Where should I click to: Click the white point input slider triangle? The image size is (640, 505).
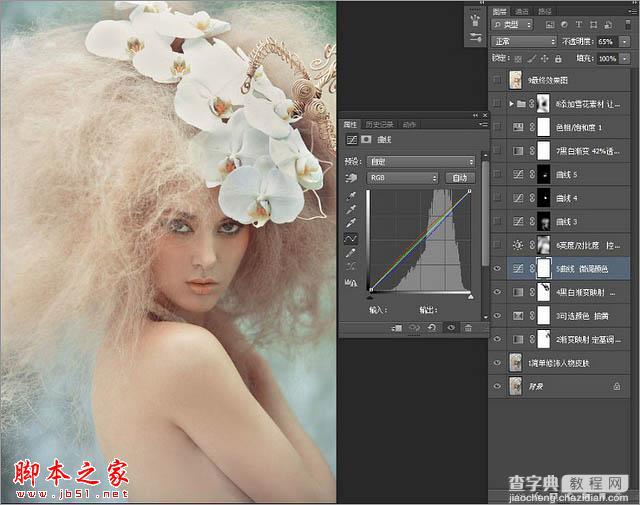coord(471,297)
